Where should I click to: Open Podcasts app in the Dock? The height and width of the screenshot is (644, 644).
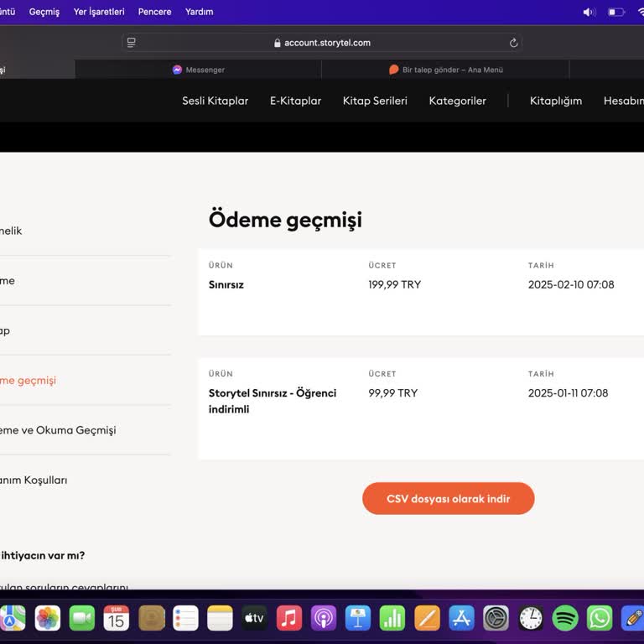(x=324, y=618)
